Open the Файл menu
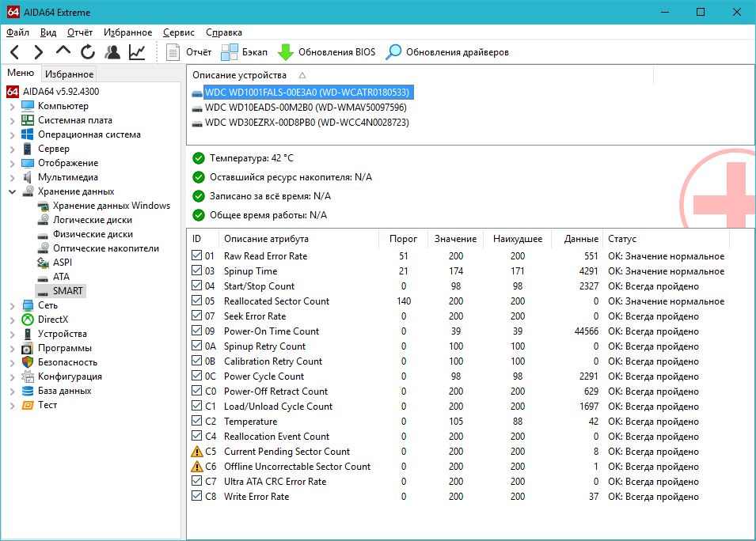The image size is (756, 541). (18, 32)
